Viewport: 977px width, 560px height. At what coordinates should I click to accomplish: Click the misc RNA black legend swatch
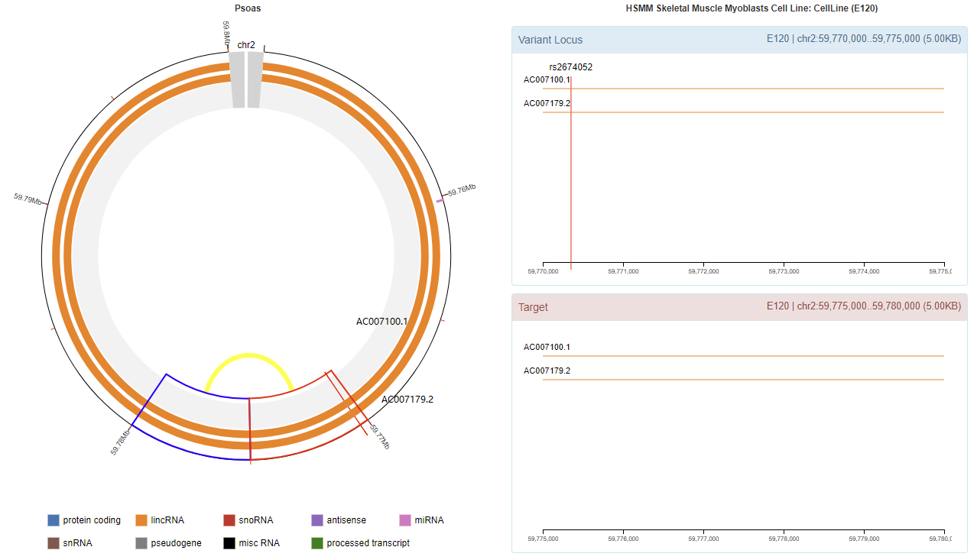pos(229,543)
